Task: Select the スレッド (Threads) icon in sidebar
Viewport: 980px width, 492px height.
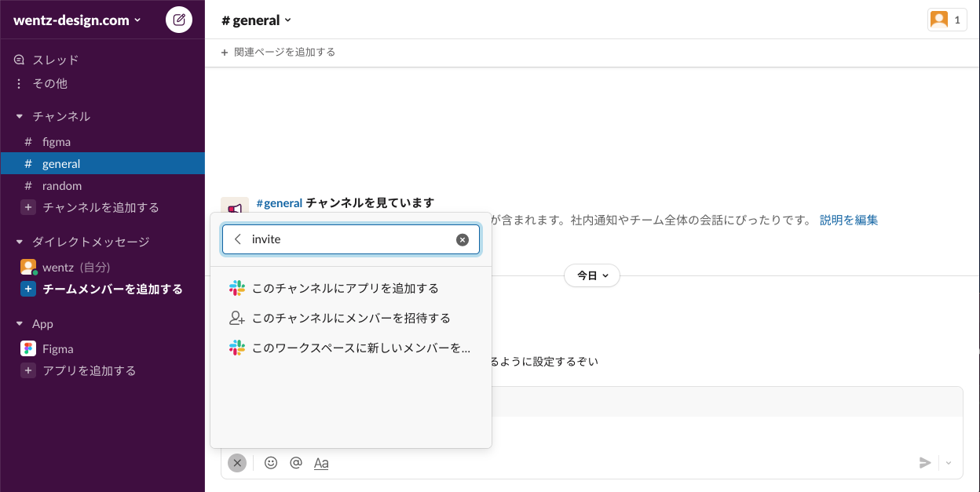Action: (17, 59)
